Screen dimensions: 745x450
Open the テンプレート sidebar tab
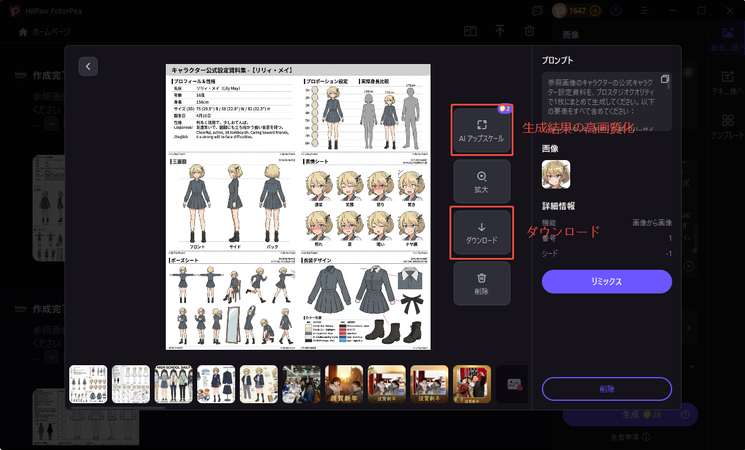pos(727,126)
